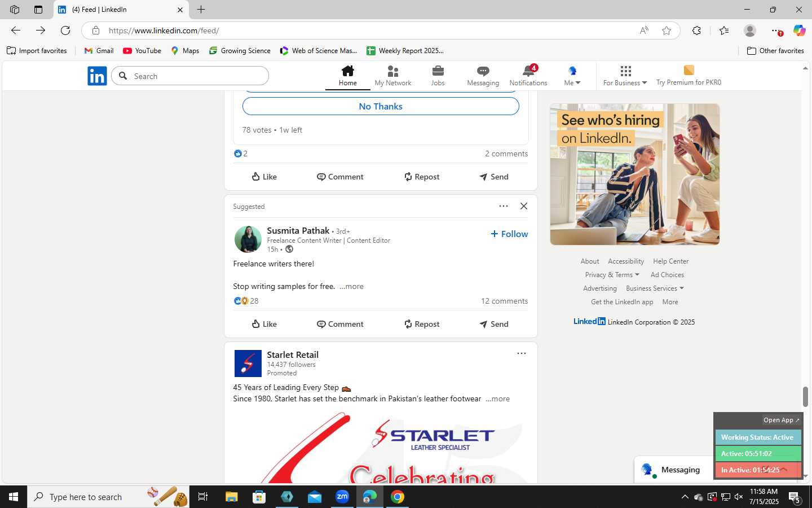
Task: Open YouTube bookmark
Action: tap(142, 51)
